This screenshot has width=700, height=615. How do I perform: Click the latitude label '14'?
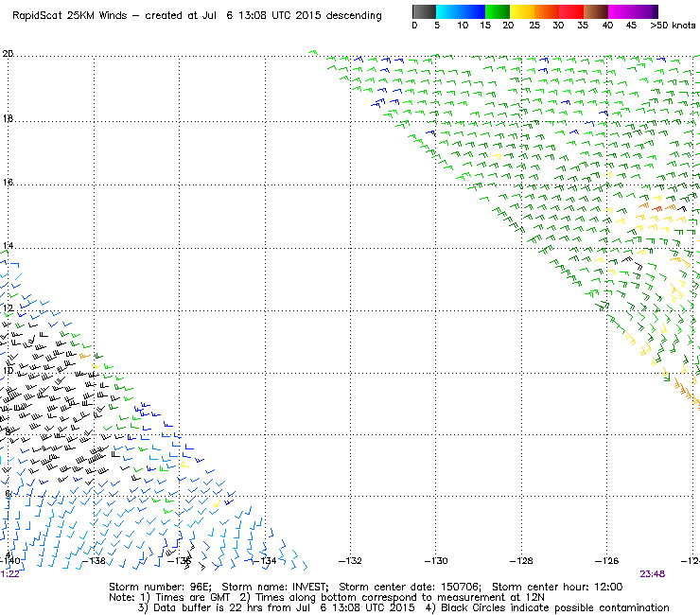pyautogui.click(x=9, y=246)
